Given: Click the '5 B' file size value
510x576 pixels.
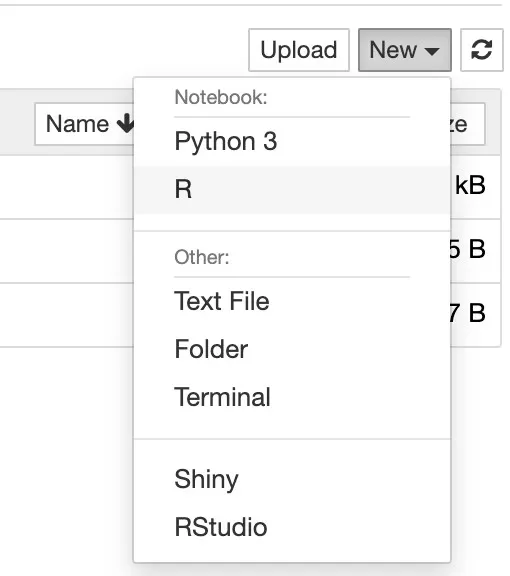Looking at the screenshot, I should (467, 249).
